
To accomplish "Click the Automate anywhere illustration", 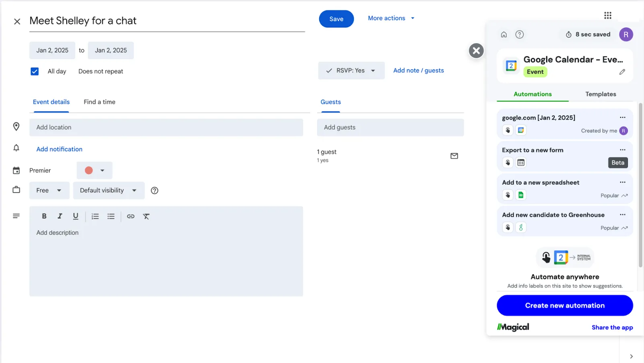I will 565,257.
